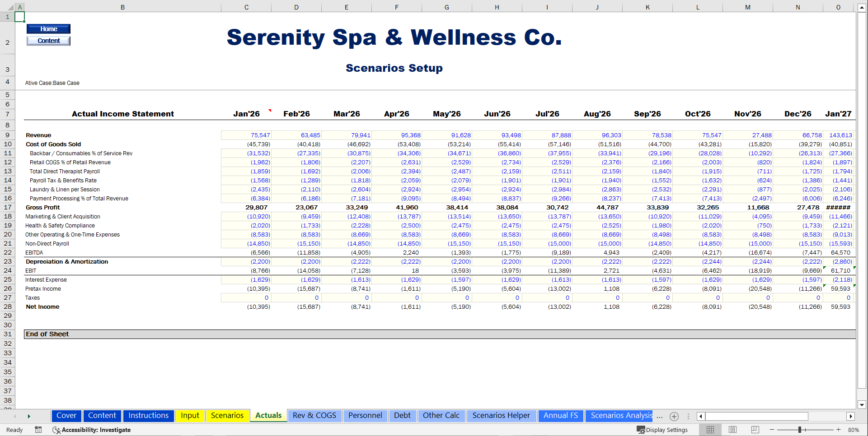Open Page Break Preview icon
Viewport: 868px width, 436px height.
pos(755,430)
